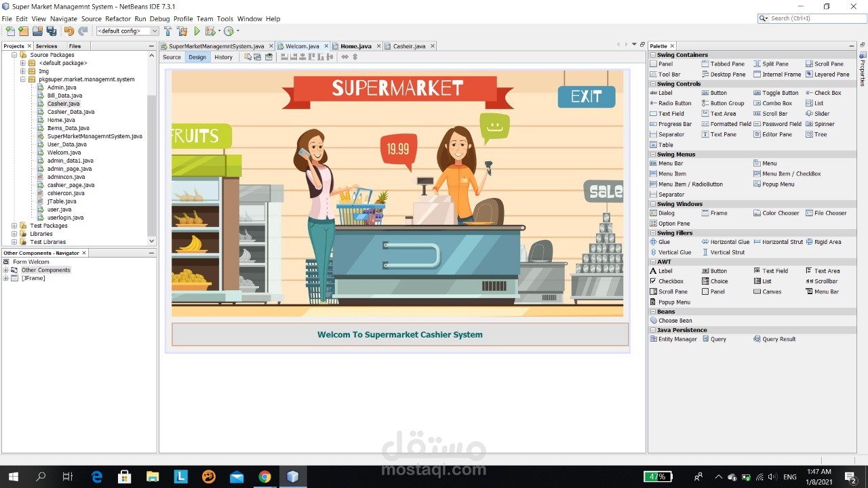
Task: Build the project with the hammer icon
Action: (167, 31)
